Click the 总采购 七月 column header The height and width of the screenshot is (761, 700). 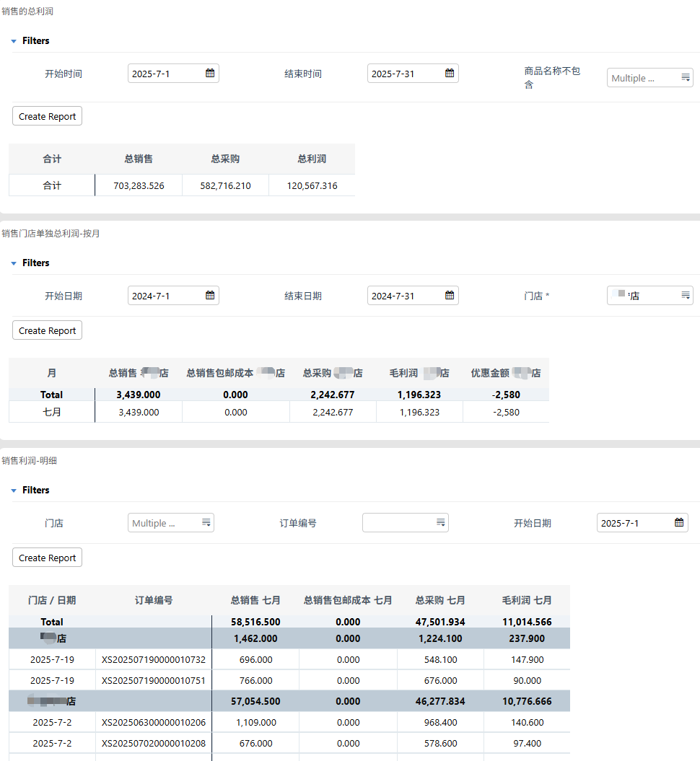440,600
